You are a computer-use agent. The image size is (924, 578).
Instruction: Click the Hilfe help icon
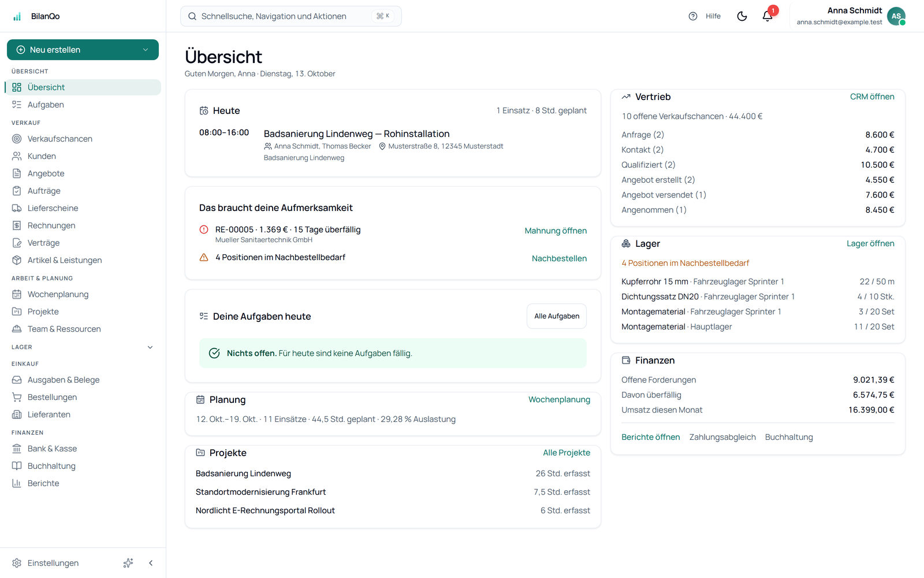(693, 16)
